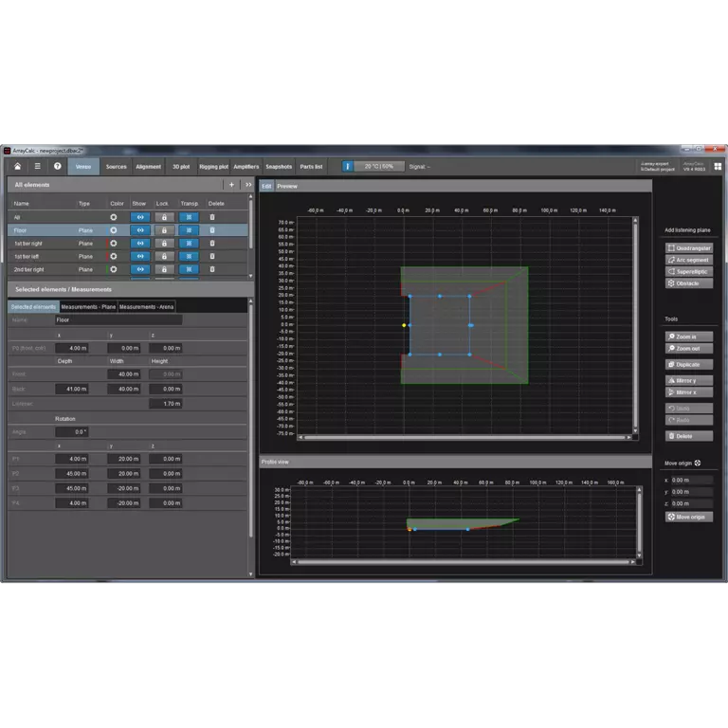Click temperature and humidity 20 °C field
This screenshot has width=728, height=728.
(x=379, y=166)
